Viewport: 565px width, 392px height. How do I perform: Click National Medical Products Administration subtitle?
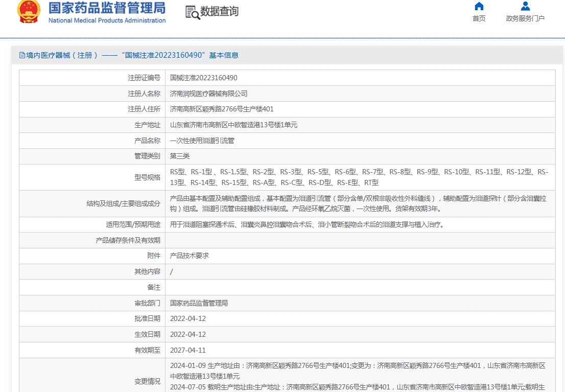click(107, 20)
